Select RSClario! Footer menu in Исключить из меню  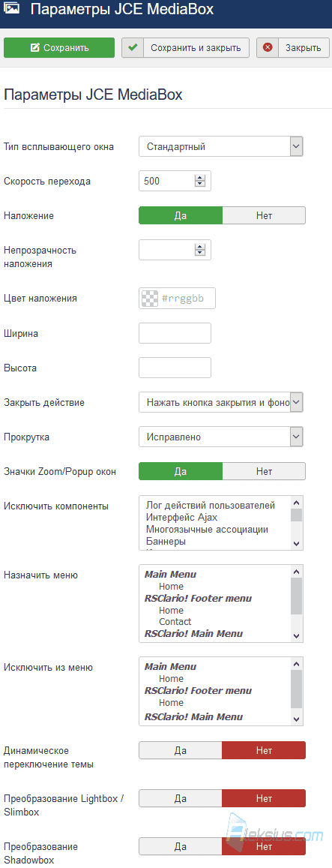tap(198, 691)
